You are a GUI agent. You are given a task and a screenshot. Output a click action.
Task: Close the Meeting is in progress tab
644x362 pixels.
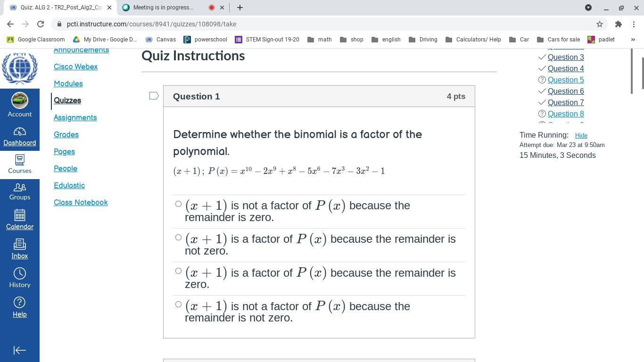(222, 8)
